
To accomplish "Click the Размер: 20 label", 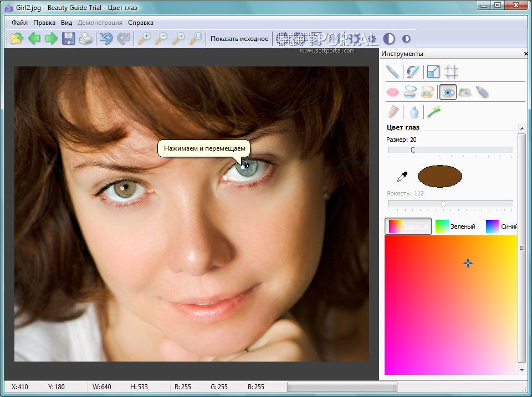I will pos(401,140).
